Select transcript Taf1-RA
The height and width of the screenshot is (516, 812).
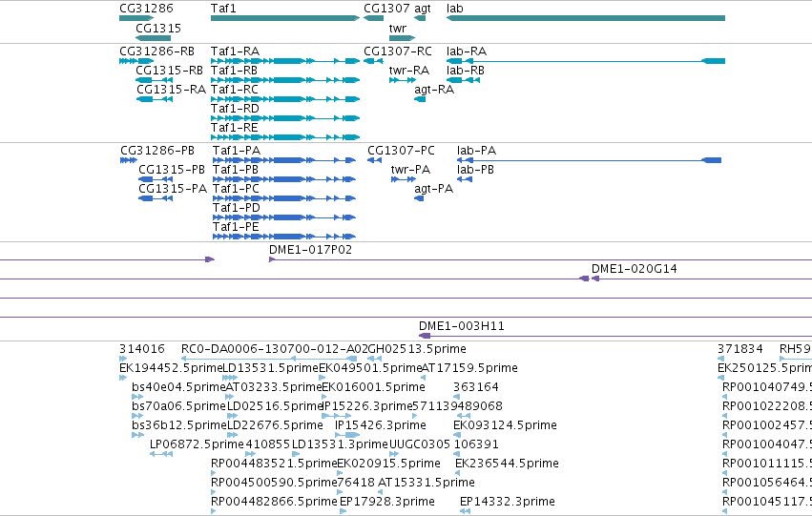235,52
